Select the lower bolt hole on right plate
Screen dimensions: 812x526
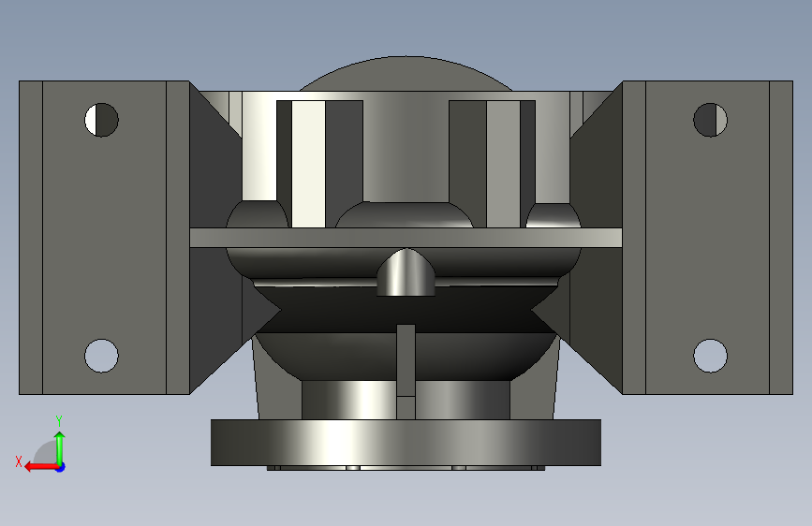point(710,356)
